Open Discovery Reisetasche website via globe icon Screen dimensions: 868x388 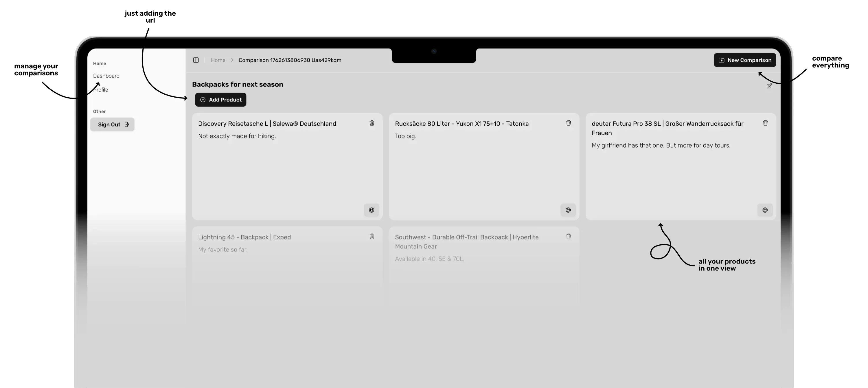pos(371,210)
